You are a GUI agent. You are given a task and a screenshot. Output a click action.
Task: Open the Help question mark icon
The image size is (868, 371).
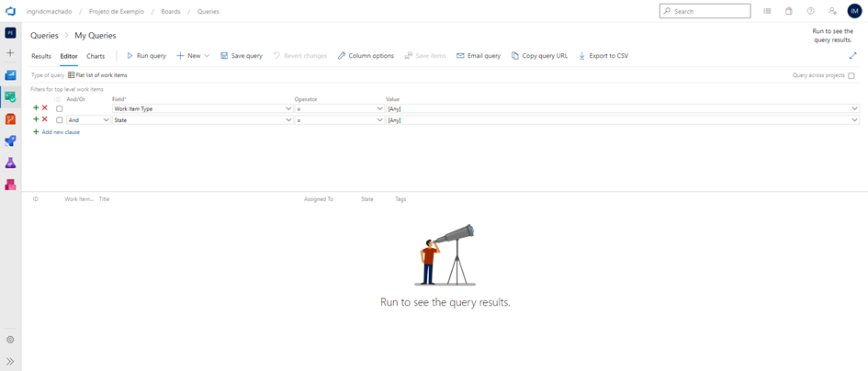(x=810, y=11)
